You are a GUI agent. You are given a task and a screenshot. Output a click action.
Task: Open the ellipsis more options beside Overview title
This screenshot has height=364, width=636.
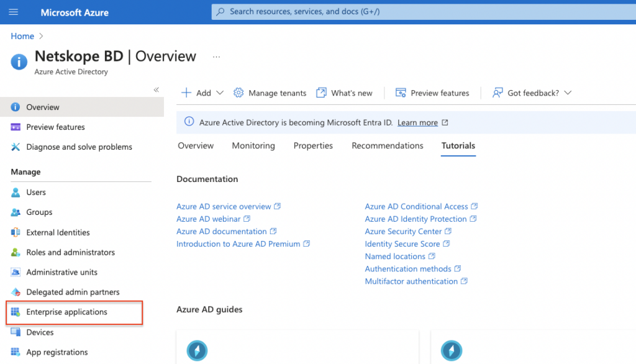tap(216, 57)
